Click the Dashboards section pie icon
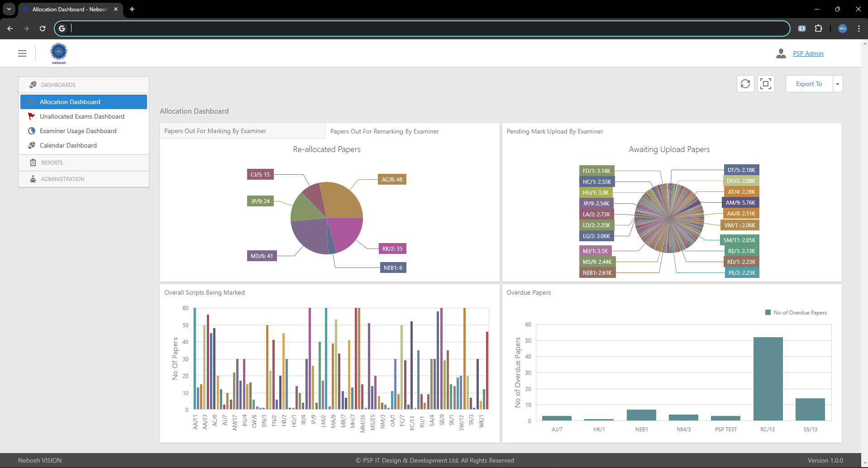 pyautogui.click(x=33, y=85)
